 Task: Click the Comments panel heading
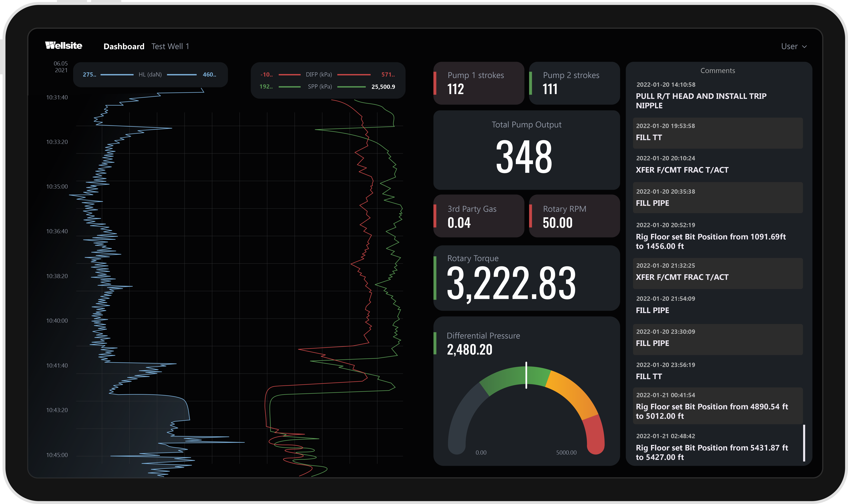[x=718, y=71]
